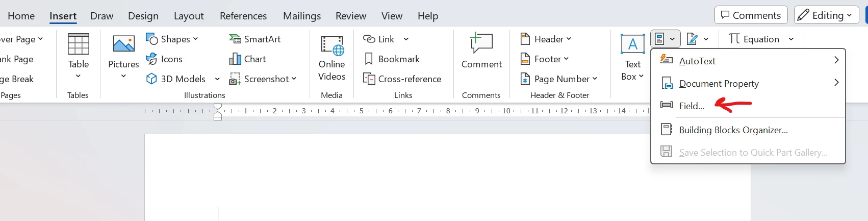
Task: Insert a Table from the ribbon
Action: (78, 56)
